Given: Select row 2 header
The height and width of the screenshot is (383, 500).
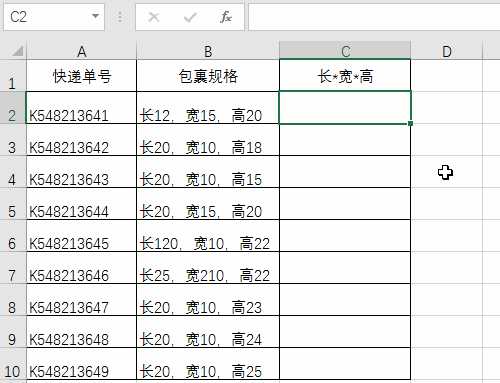Looking at the screenshot, I should pos(13,108).
